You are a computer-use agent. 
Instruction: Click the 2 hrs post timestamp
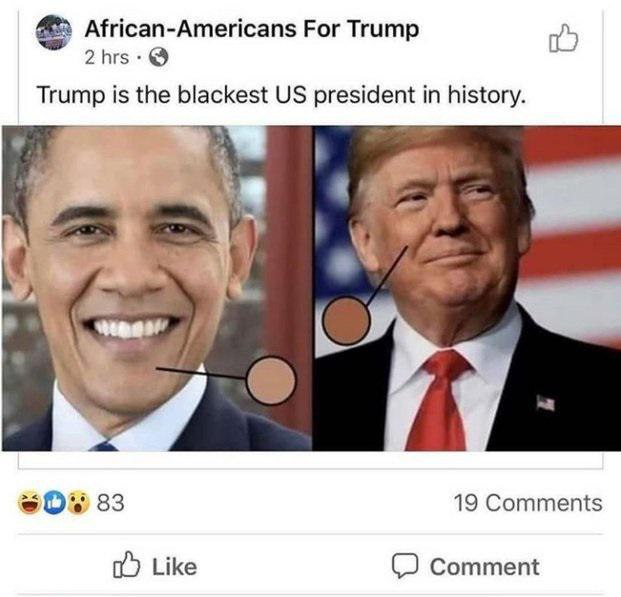(107, 57)
